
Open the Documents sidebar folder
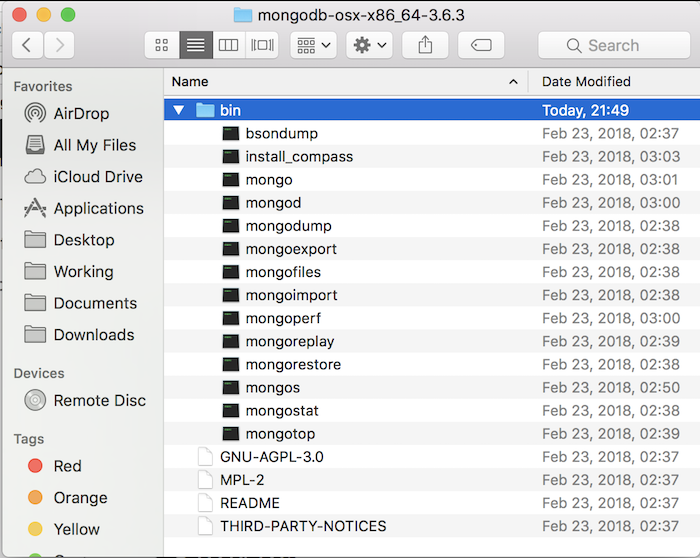tap(81, 303)
